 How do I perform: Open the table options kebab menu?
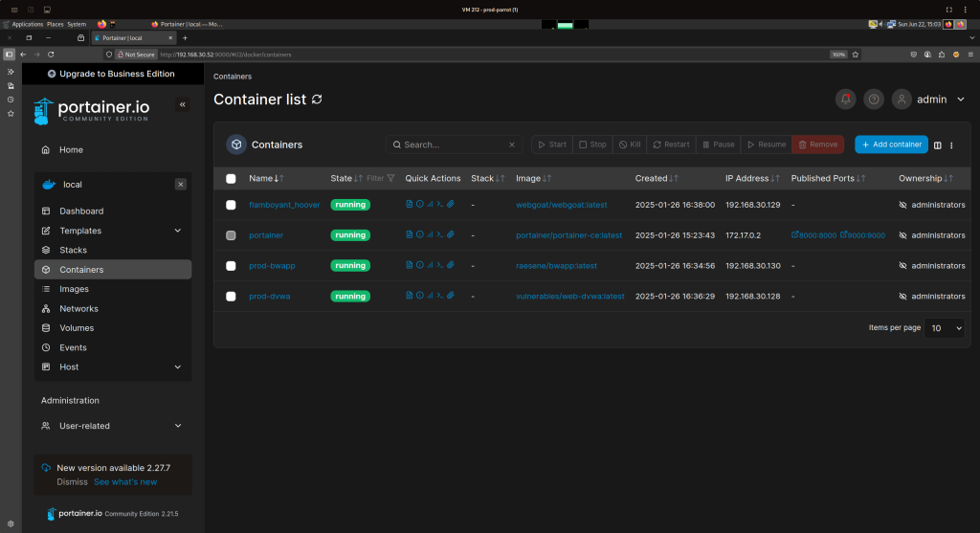(952, 144)
